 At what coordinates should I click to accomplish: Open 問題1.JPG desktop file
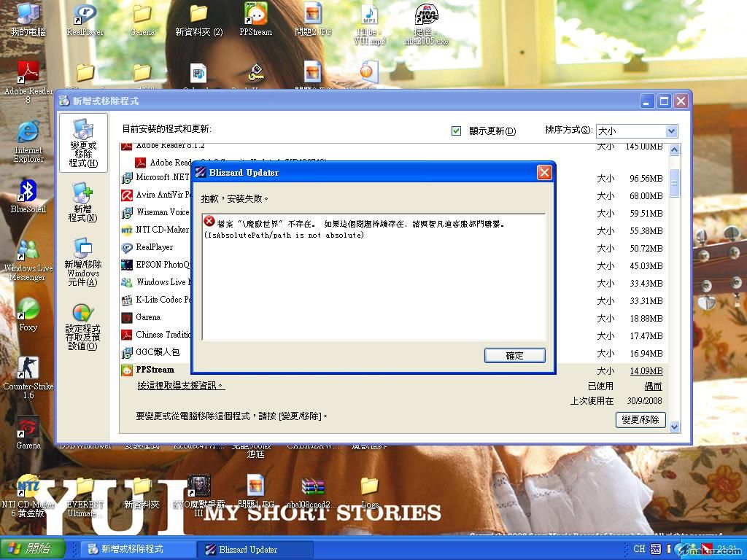tap(256, 492)
